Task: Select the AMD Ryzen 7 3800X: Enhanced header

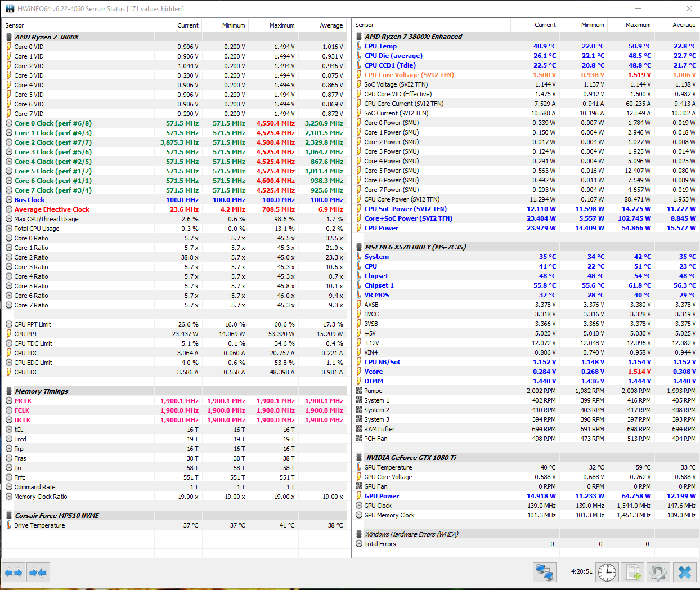Action: [x=526, y=37]
